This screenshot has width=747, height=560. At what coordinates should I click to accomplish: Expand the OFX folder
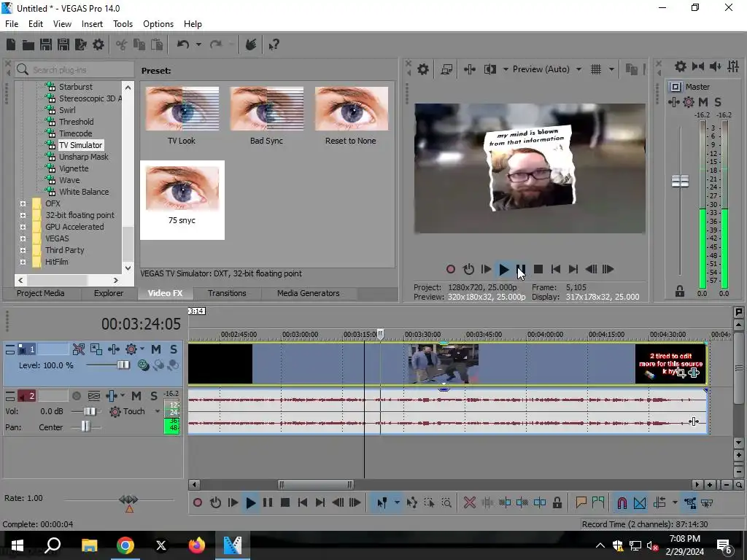23,204
